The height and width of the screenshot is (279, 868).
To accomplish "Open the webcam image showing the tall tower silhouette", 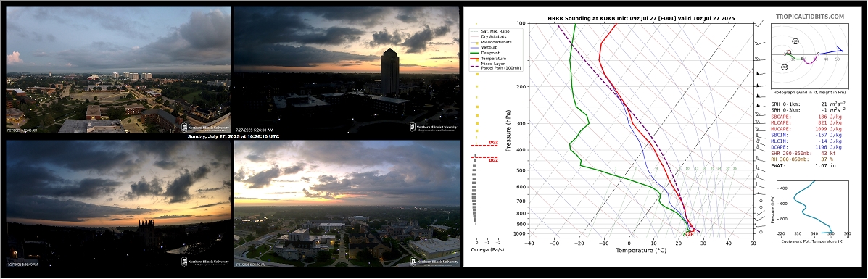I will tap(347, 69).
